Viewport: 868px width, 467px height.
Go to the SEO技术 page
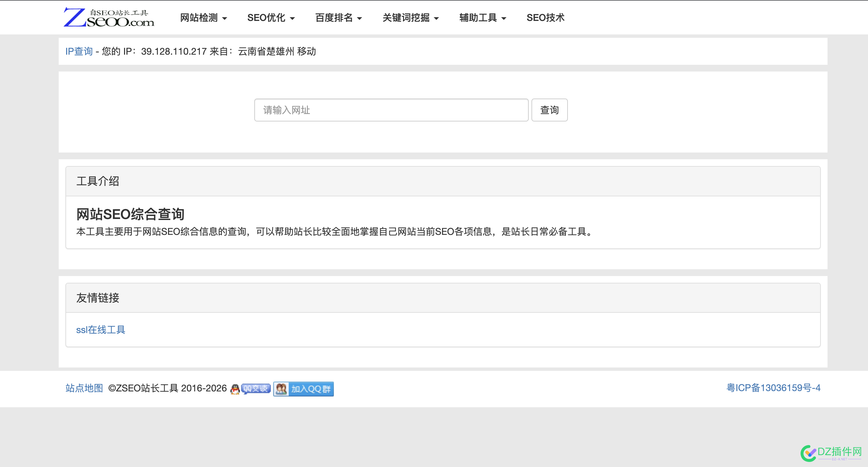[x=546, y=18]
